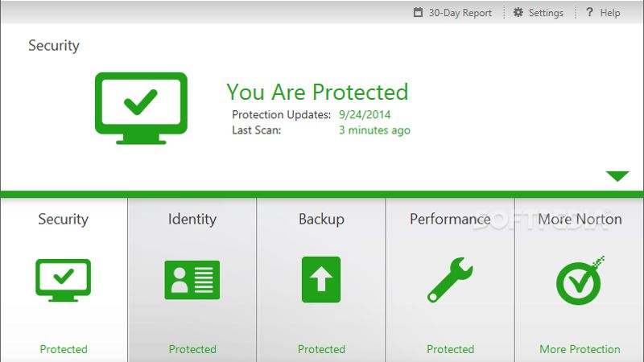Click the Last Scan '3 minutes ago' value
This screenshot has height=362, width=644.
click(374, 130)
